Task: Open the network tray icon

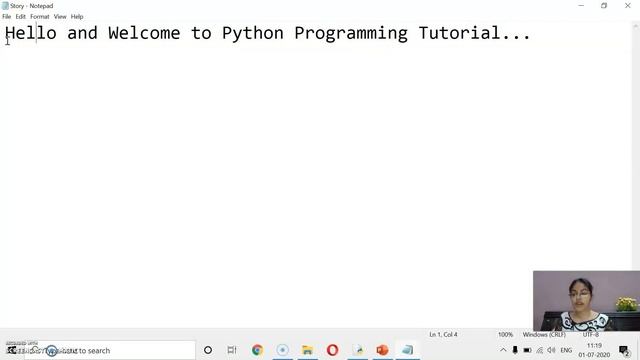Action: pos(540,350)
